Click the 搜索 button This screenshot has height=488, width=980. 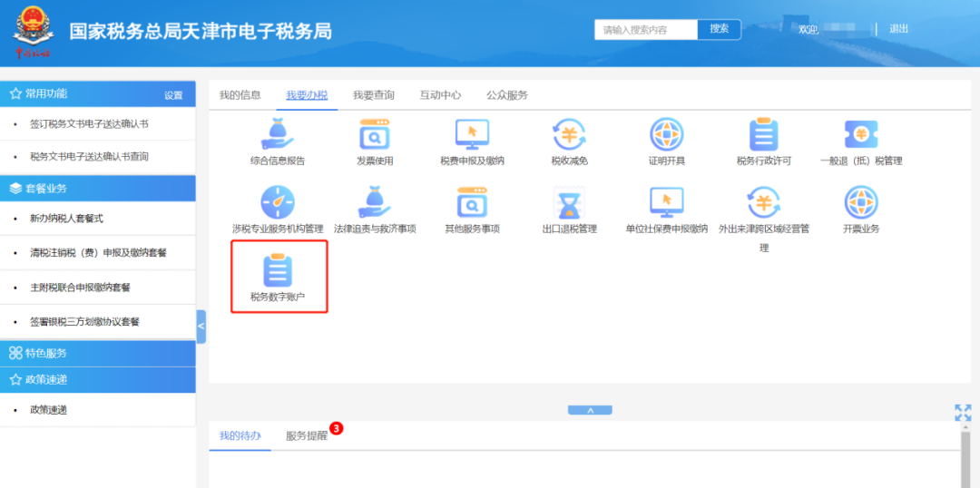[720, 29]
